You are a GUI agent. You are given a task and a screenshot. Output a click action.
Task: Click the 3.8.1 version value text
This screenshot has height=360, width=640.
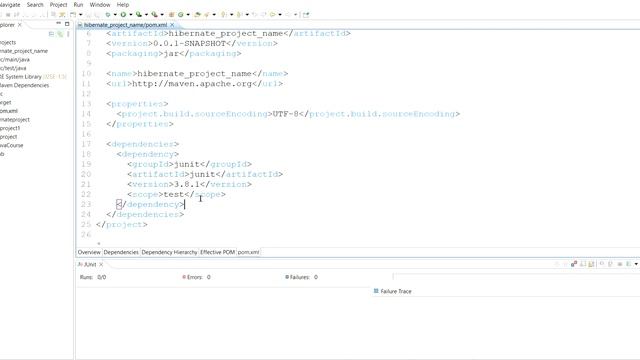click(187, 184)
